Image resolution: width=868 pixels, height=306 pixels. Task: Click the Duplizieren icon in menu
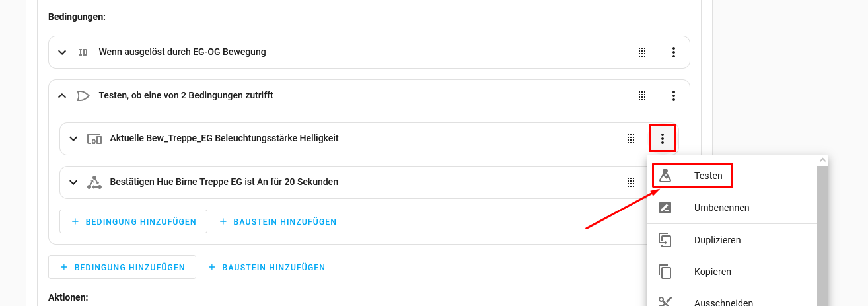665,240
